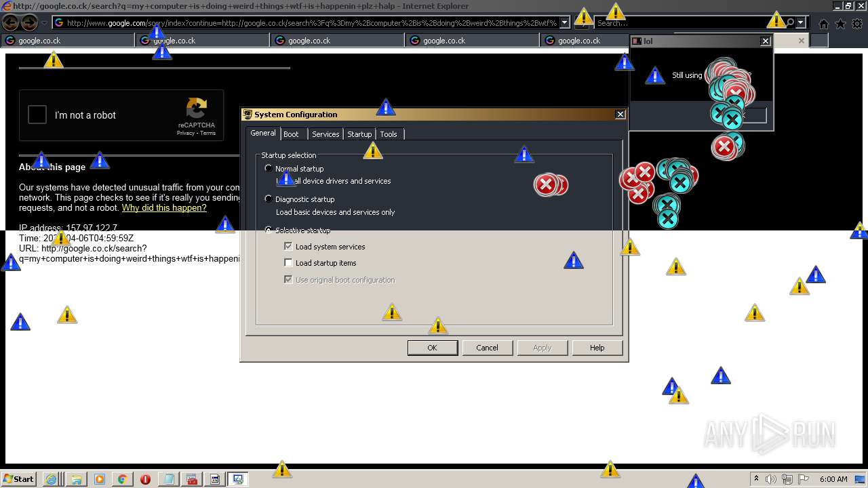
Task: Open the 'Why did this happen?' link
Action: tap(164, 208)
